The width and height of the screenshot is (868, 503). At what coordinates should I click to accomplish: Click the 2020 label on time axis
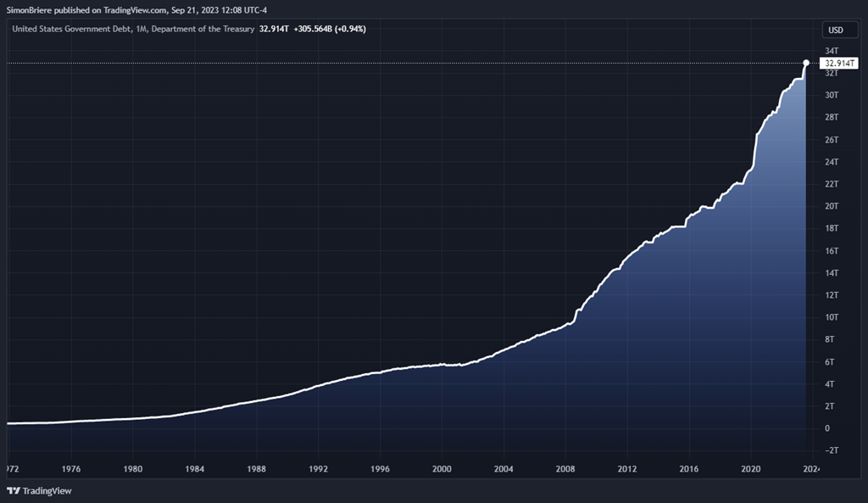[750, 468]
